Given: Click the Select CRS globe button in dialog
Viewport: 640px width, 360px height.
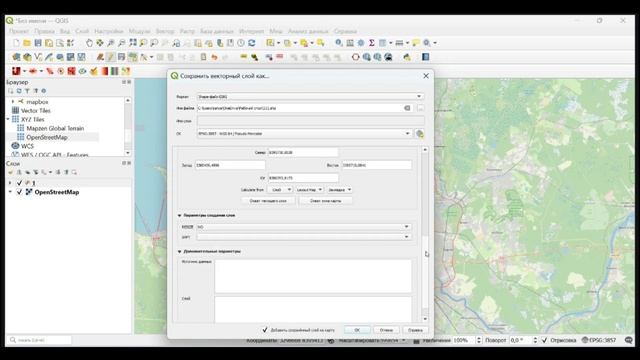Looking at the screenshot, I should pos(420,134).
